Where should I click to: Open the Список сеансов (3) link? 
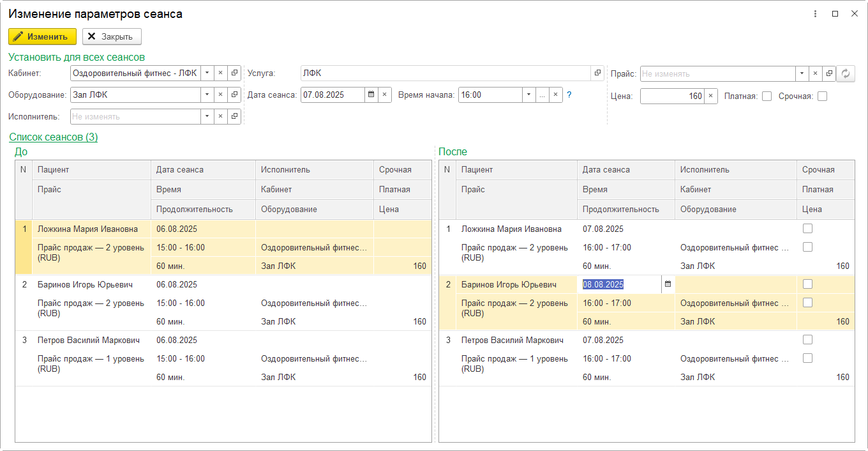[x=53, y=137]
